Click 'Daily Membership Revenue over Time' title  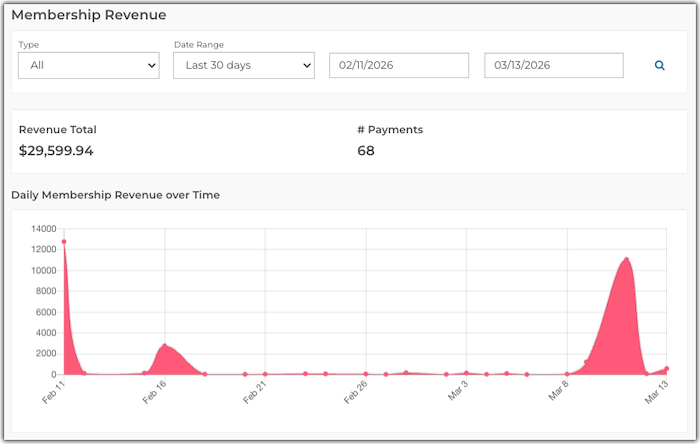(x=115, y=195)
